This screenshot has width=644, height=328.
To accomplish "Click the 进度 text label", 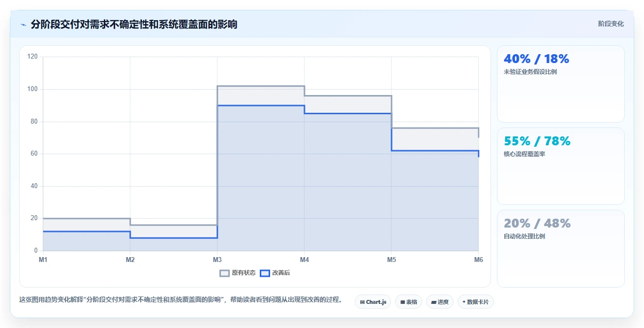I will (x=443, y=302).
